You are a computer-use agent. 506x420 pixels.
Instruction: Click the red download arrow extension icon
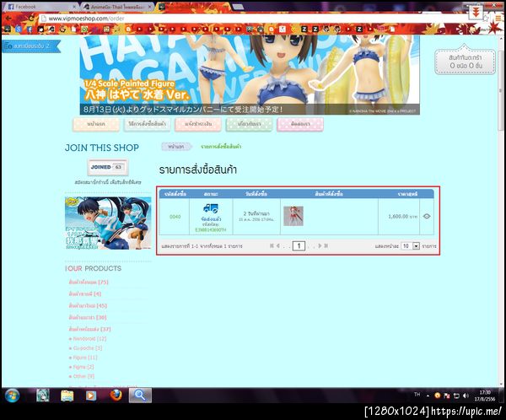476,13
